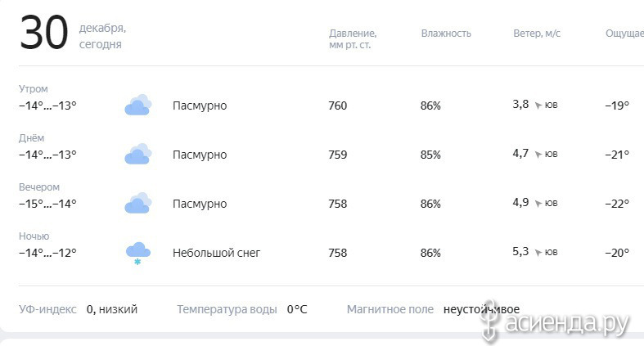Viewport: 644px width, 346px height.
Task: Click the daytime wind direction arrow
Action: click(538, 155)
